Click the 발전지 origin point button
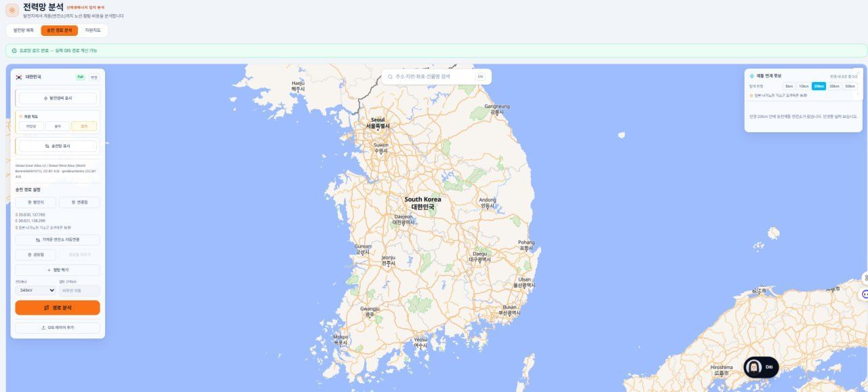 click(x=36, y=202)
